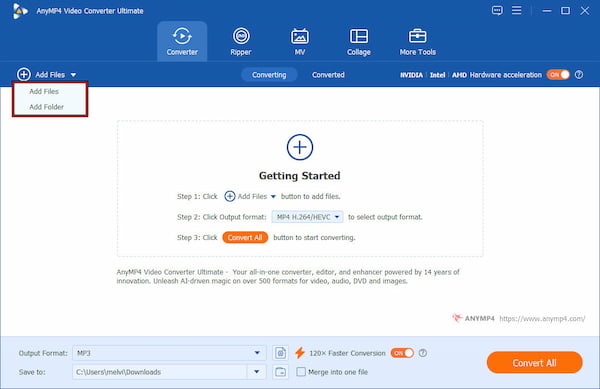Open the MV tab
The width and height of the screenshot is (600, 389).
click(x=300, y=41)
